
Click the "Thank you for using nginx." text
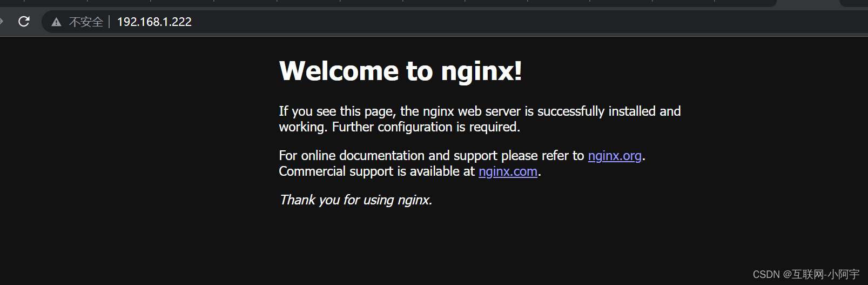tap(355, 200)
